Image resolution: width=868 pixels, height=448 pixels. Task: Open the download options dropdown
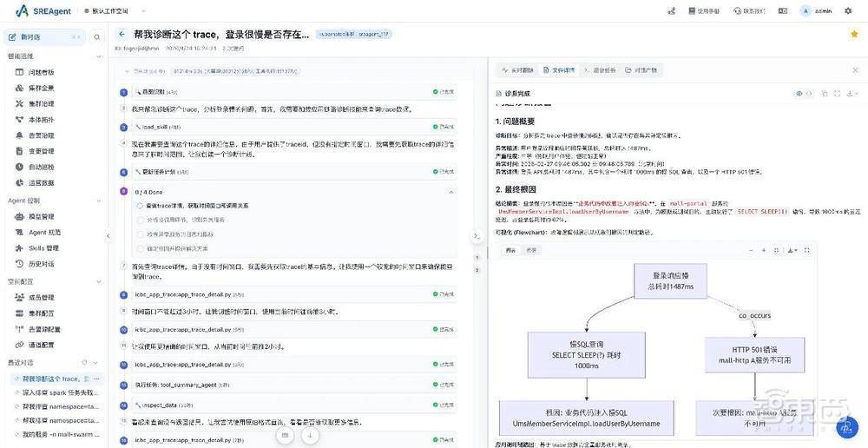coord(852,94)
